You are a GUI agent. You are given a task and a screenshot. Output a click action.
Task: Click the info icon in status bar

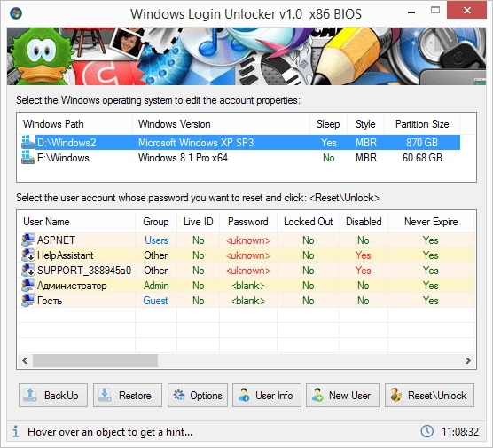[16, 431]
